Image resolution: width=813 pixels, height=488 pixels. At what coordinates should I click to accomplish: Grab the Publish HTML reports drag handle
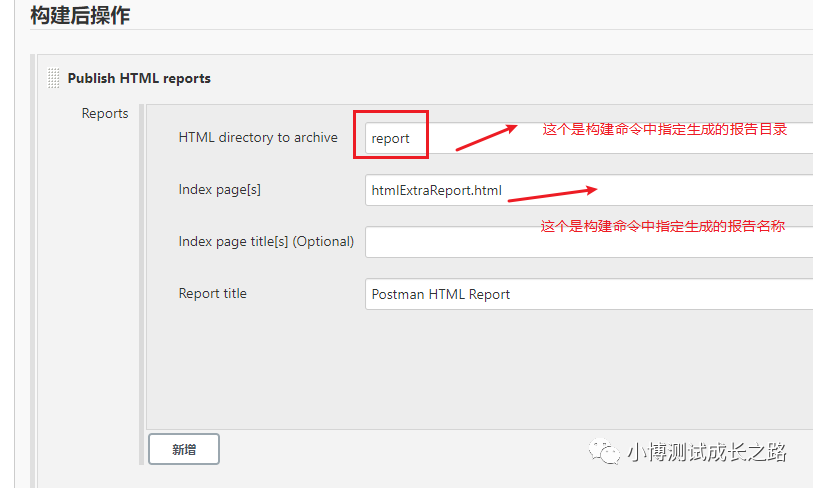(x=53, y=78)
